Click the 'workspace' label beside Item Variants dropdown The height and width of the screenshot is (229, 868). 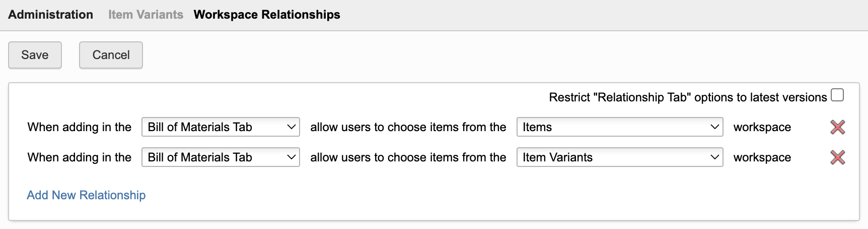762,157
